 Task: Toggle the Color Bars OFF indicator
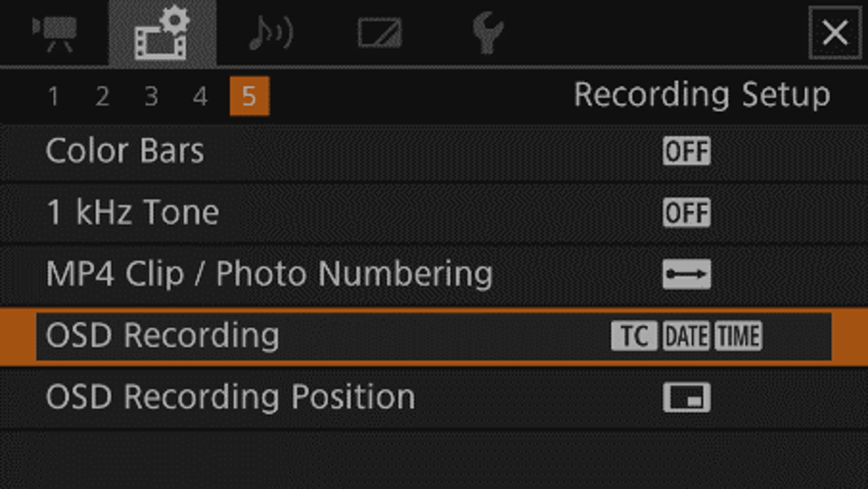pyautogui.click(x=686, y=152)
